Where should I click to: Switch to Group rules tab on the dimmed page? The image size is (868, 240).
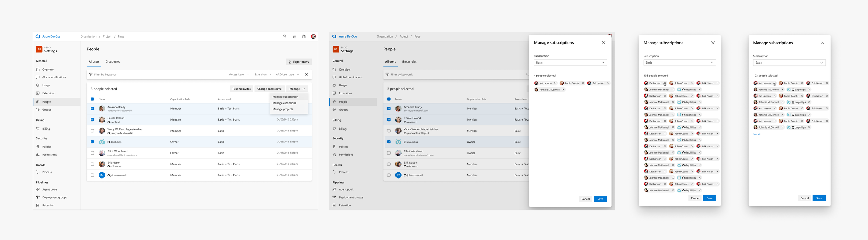tap(409, 62)
